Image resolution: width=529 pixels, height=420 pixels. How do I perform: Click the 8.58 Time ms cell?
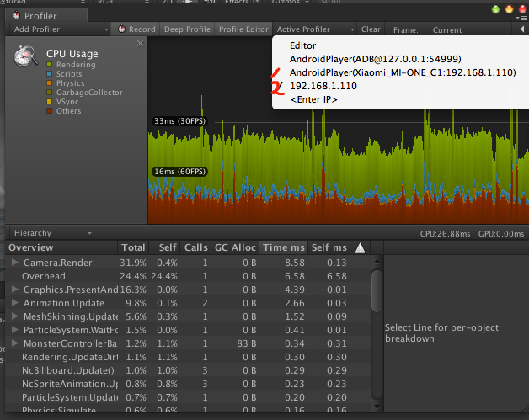click(x=295, y=263)
